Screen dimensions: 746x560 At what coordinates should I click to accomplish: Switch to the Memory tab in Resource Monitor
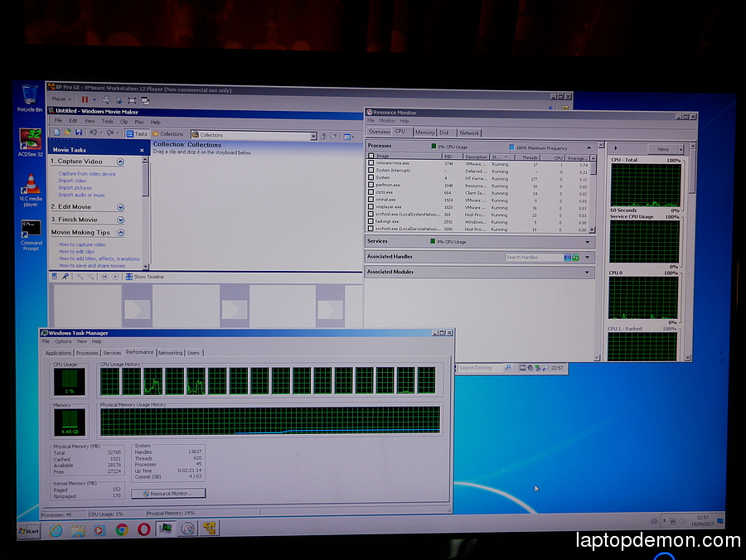tap(424, 133)
